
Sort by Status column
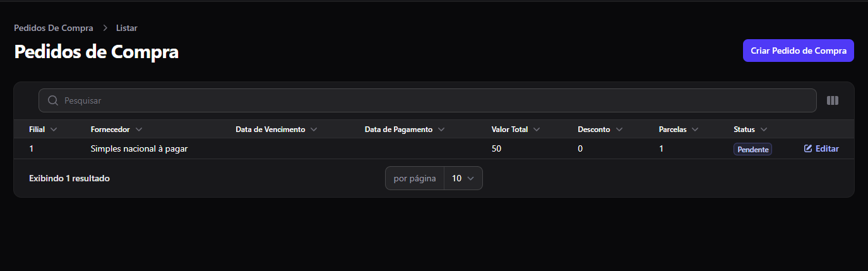click(x=751, y=129)
